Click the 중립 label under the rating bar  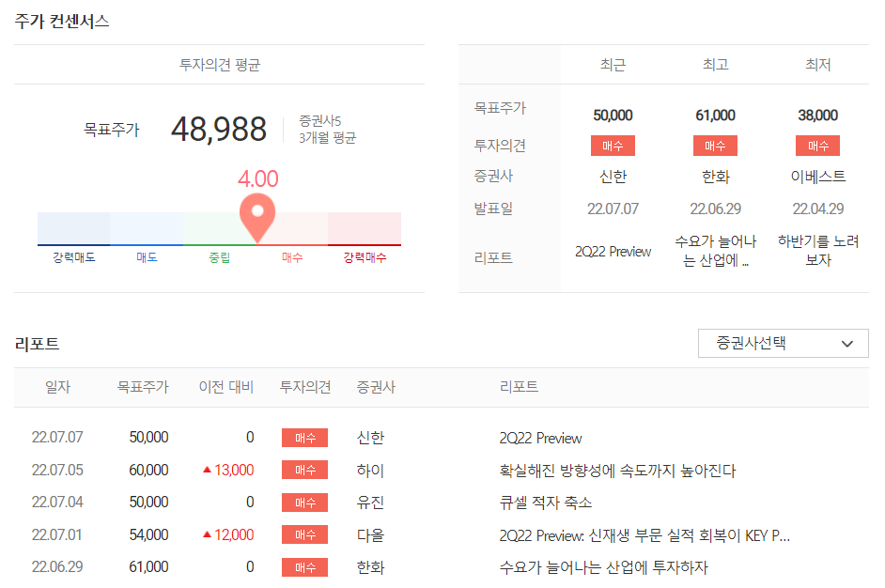coord(220,257)
